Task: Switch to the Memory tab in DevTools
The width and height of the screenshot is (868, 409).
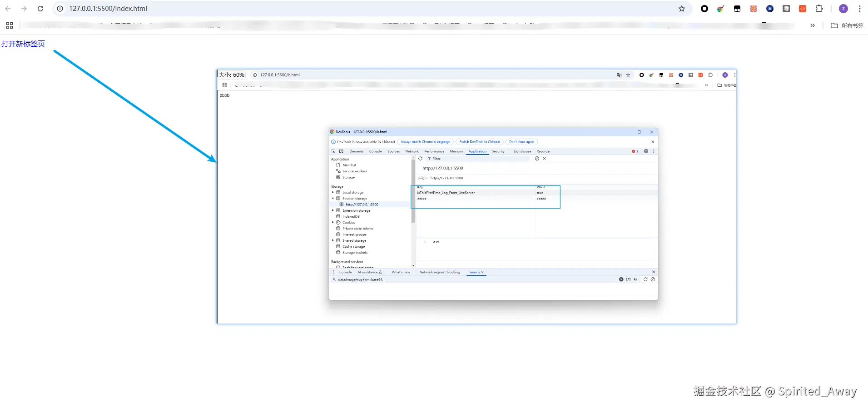Action: click(x=456, y=151)
